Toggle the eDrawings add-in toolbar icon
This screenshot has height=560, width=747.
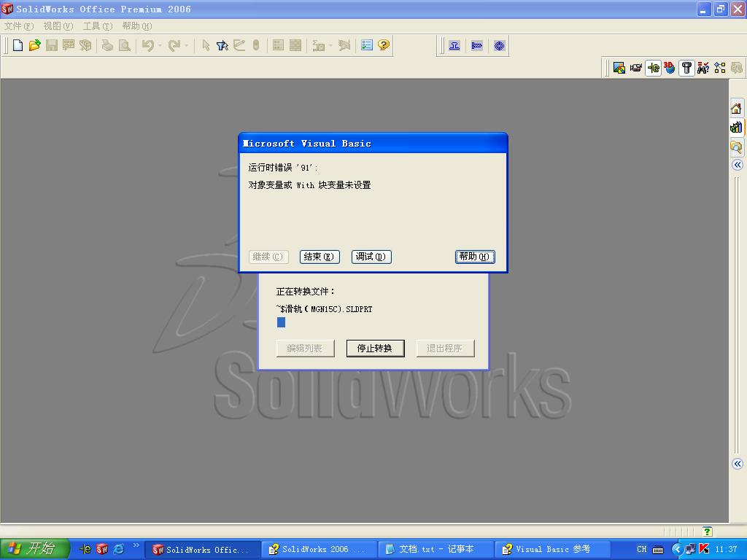point(653,68)
